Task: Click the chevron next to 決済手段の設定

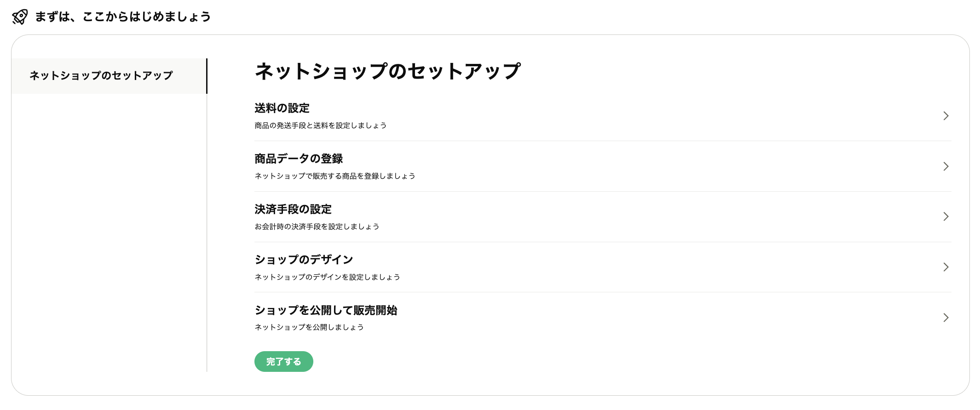Action: (x=945, y=216)
